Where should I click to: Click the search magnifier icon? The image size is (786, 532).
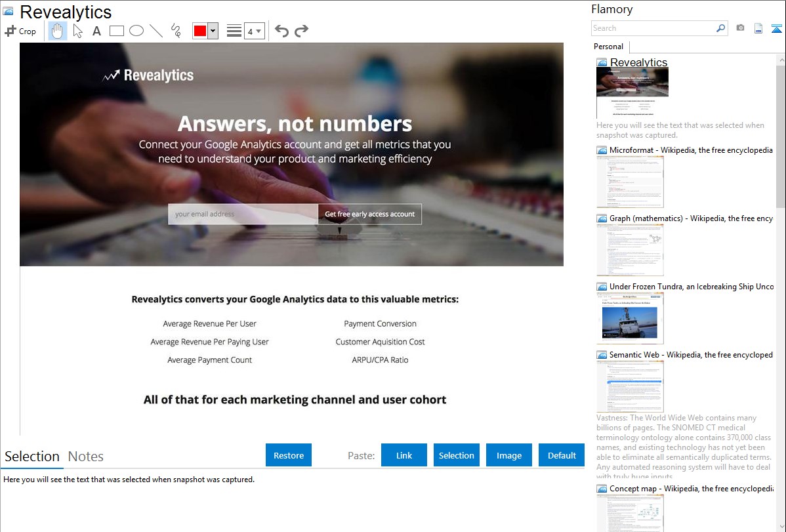(x=720, y=28)
